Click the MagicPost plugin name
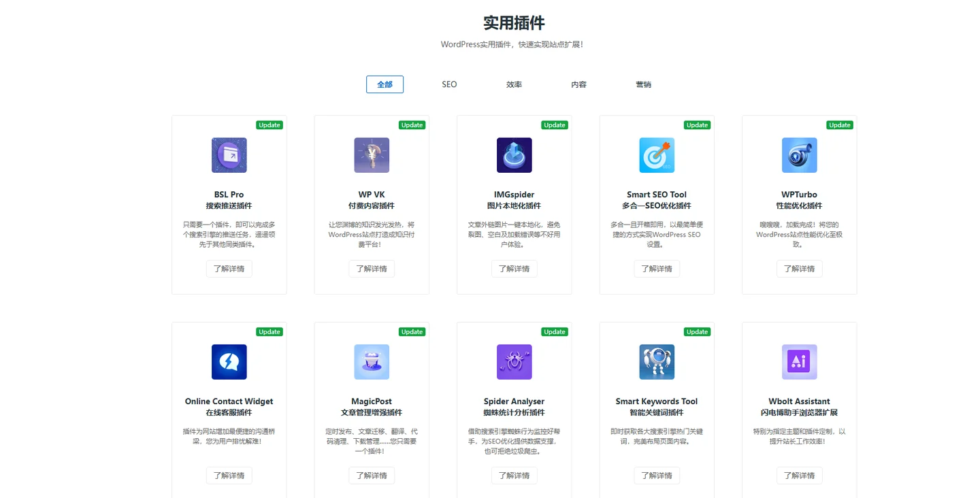The width and height of the screenshot is (980, 498). 372,401
